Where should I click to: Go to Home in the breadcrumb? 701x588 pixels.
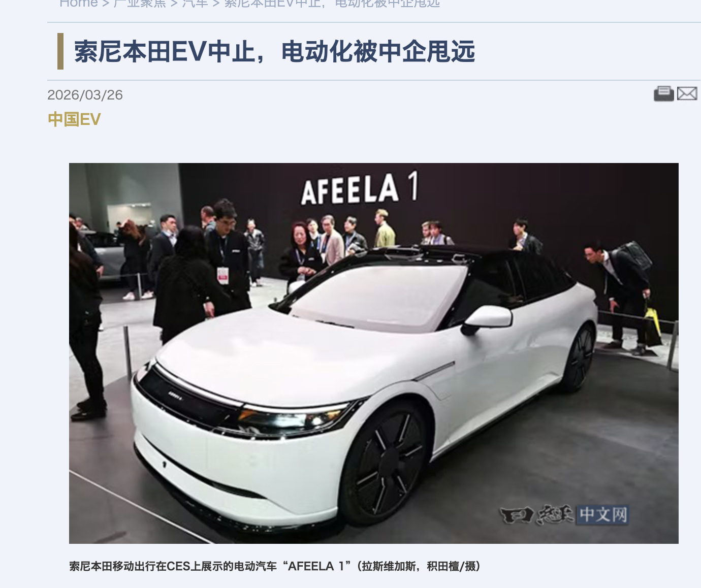tap(79, 3)
